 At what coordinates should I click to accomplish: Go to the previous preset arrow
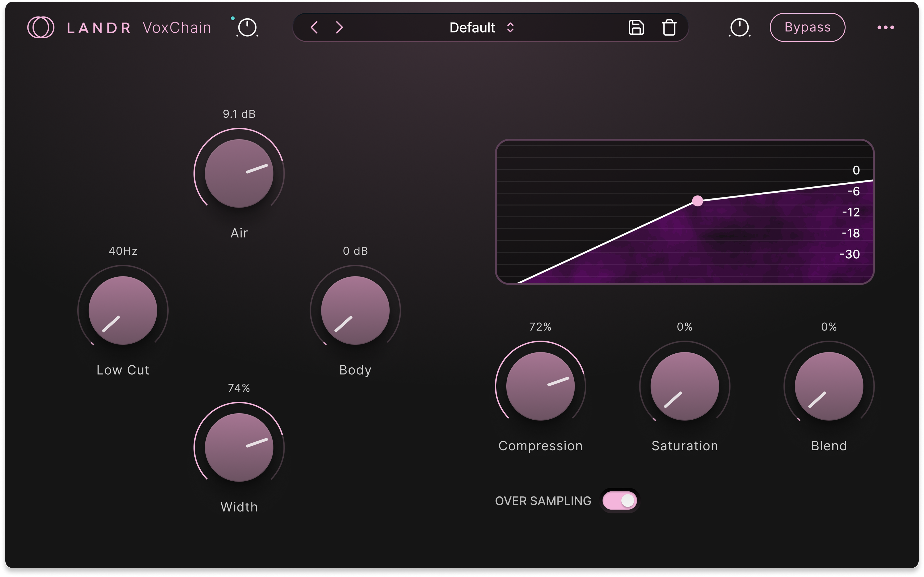click(x=314, y=27)
